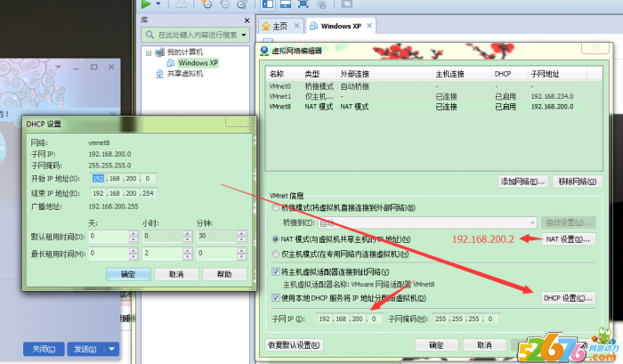Select the 桥接模式 radio button
The height and width of the screenshot is (364, 623).
(275, 208)
